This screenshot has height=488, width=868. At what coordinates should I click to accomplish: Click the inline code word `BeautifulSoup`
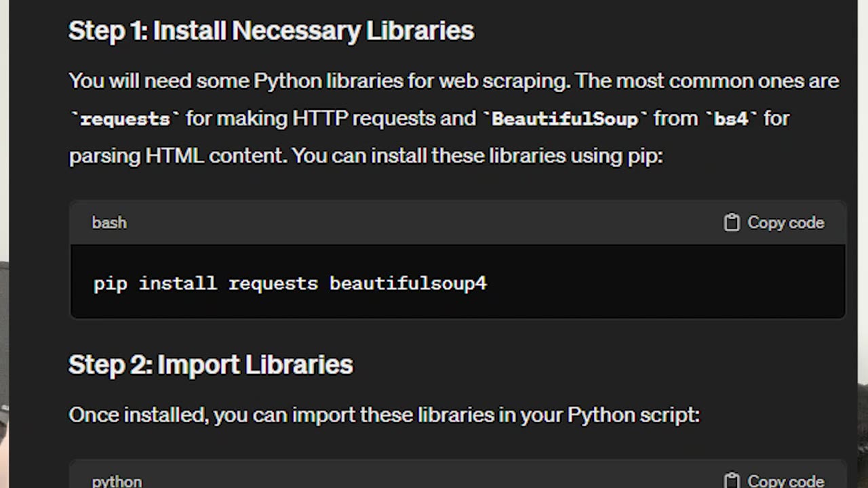[565, 119]
